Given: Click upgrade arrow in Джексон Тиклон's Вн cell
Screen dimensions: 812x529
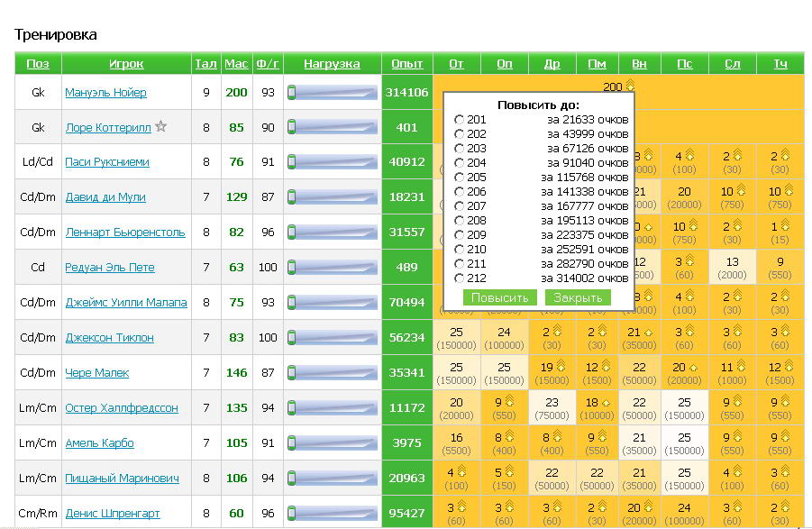Looking at the screenshot, I should tap(650, 332).
